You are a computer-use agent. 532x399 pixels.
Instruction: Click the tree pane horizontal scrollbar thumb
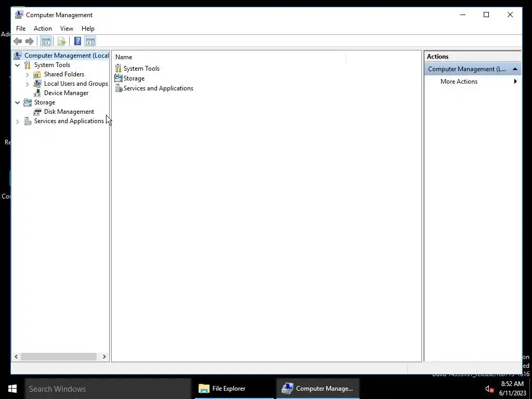click(x=58, y=356)
